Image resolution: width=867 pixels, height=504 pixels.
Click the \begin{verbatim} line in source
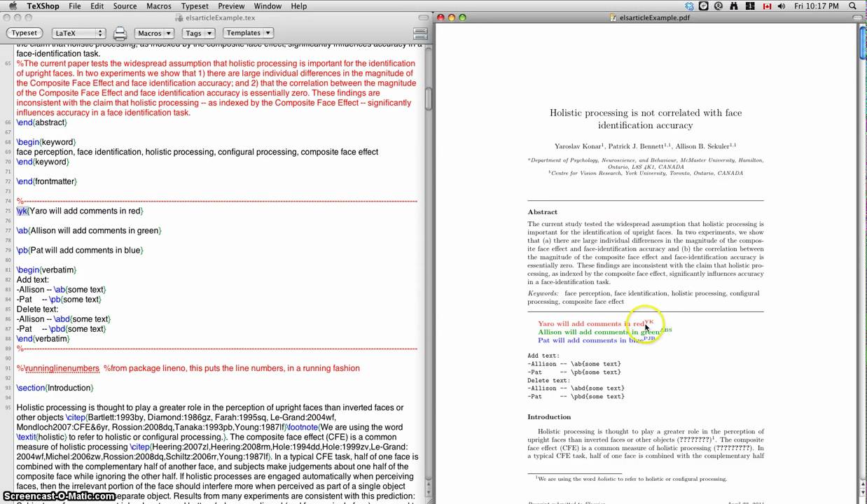click(46, 269)
